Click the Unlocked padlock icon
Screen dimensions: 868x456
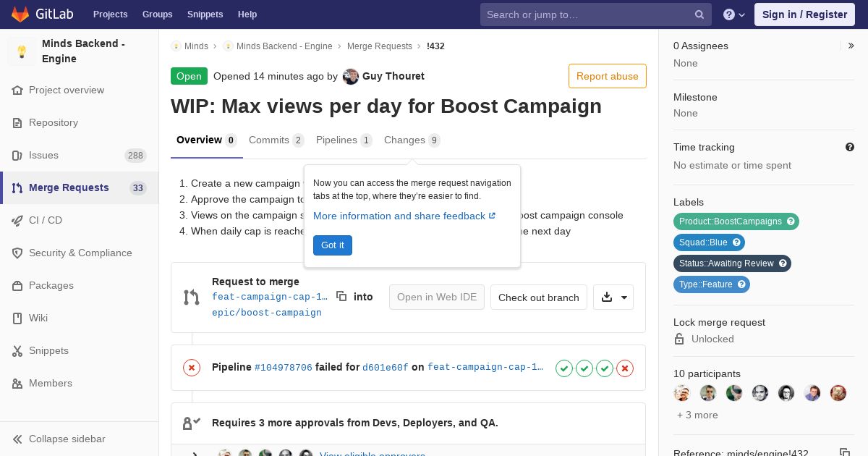679,339
